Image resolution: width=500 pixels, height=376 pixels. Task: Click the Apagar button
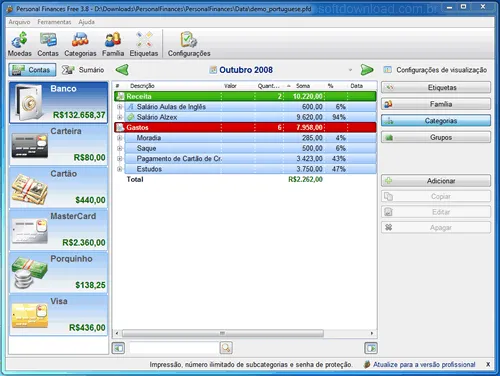[436, 228]
